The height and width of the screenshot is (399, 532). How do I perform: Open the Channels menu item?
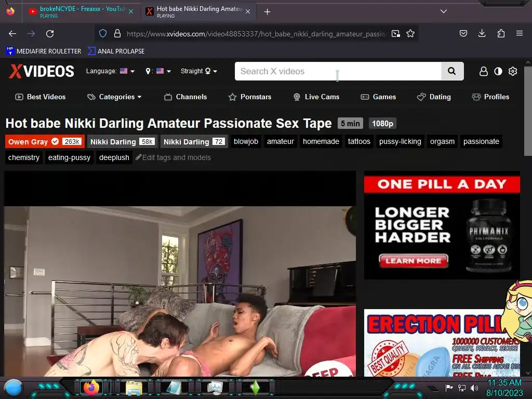click(185, 97)
